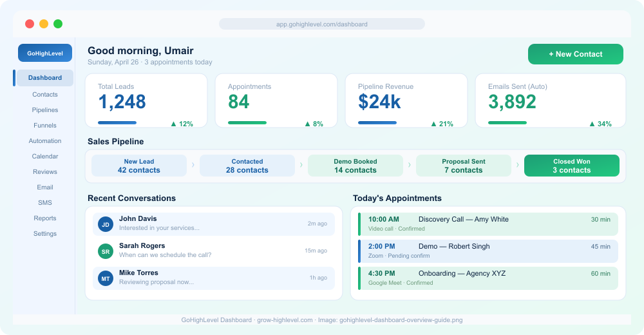
Task: Click the JD avatar for John Davis
Action: 106,224
